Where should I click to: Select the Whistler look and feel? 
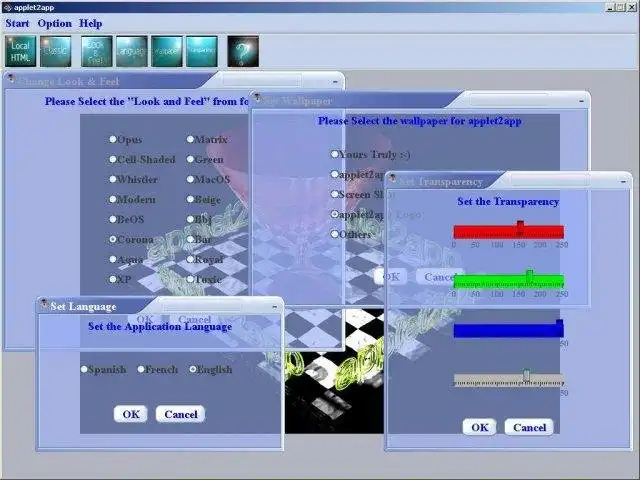coord(133,180)
